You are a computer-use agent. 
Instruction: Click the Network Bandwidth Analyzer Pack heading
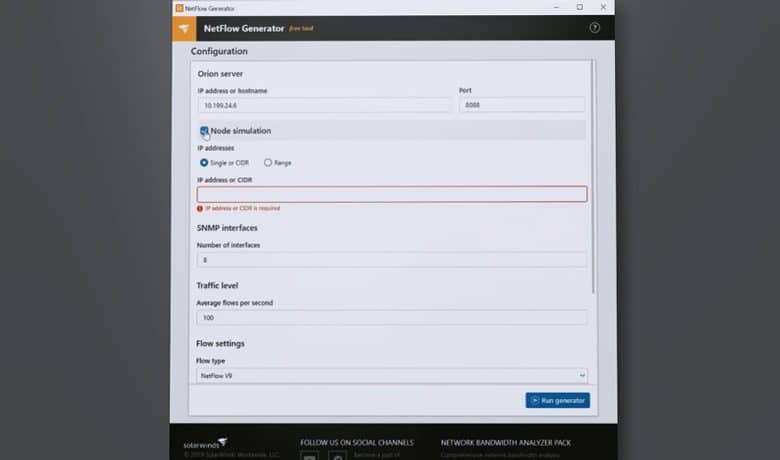[505, 443]
